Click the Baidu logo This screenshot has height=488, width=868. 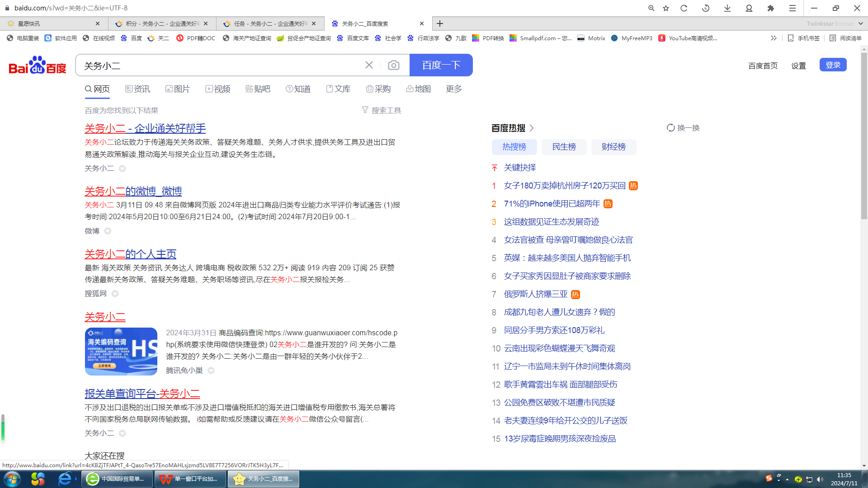(x=38, y=66)
